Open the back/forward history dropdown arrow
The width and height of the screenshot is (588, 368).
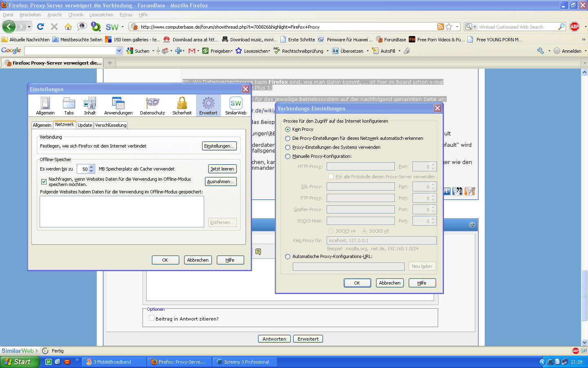pyautogui.click(x=29, y=27)
